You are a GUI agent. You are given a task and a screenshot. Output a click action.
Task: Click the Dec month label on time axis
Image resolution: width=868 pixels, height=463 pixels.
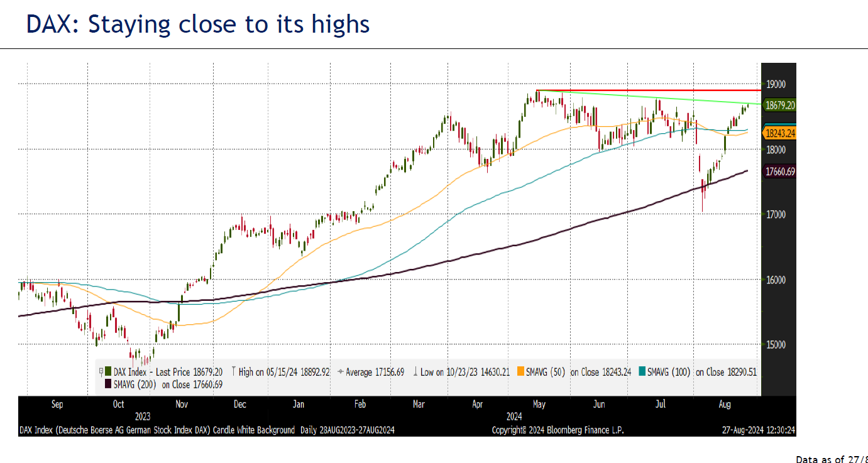click(x=239, y=405)
